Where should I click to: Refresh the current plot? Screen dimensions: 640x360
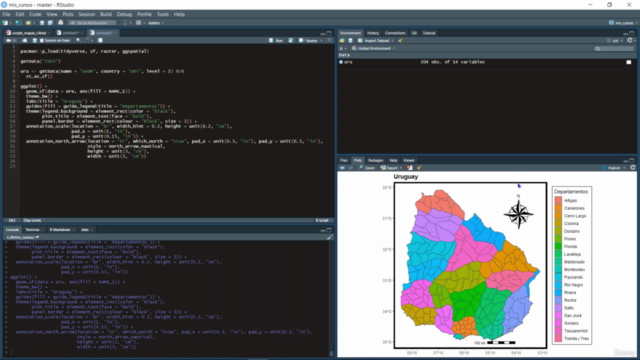pyautogui.click(x=633, y=168)
